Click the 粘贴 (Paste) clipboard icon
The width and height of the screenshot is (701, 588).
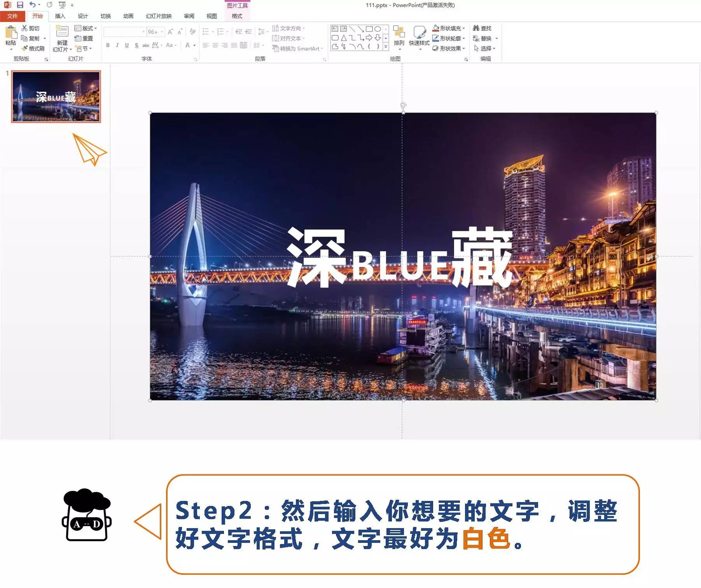pyautogui.click(x=11, y=33)
